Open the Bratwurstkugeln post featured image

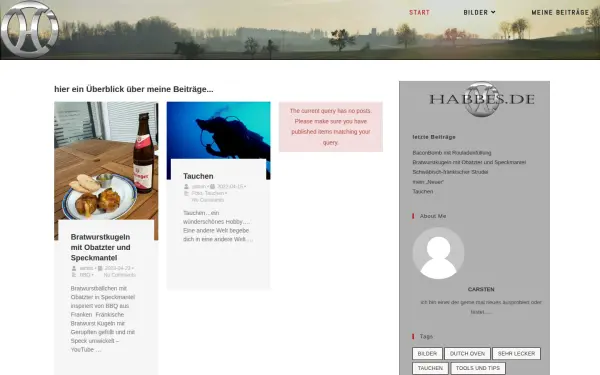click(x=106, y=161)
